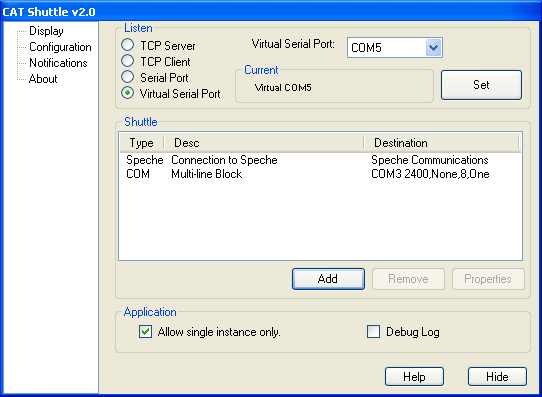Go to the About page
542x397 pixels.
coord(43,79)
